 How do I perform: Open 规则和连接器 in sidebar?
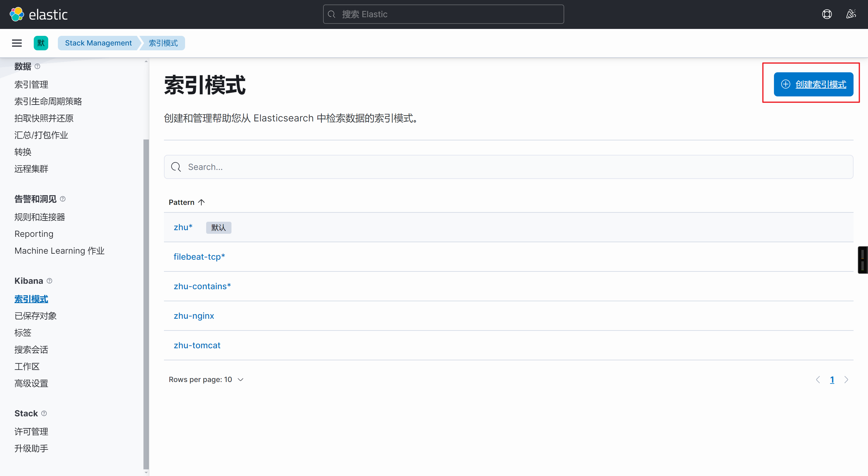coord(40,217)
